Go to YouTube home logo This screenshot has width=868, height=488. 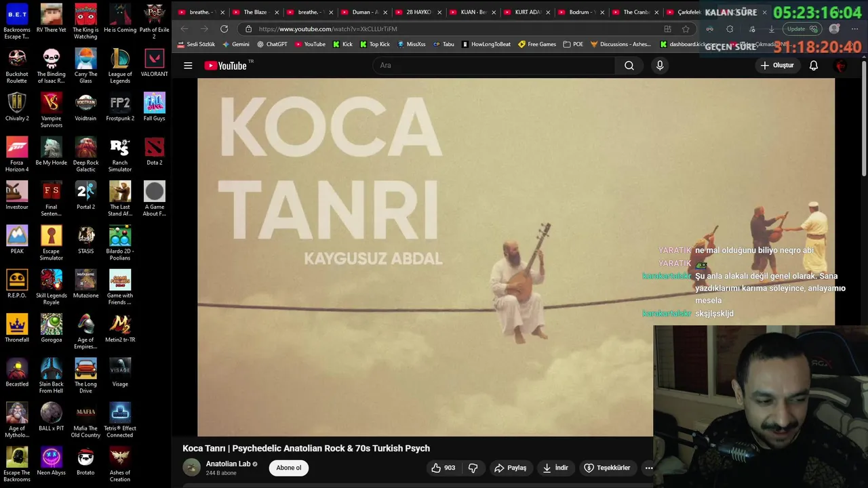pyautogui.click(x=226, y=66)
